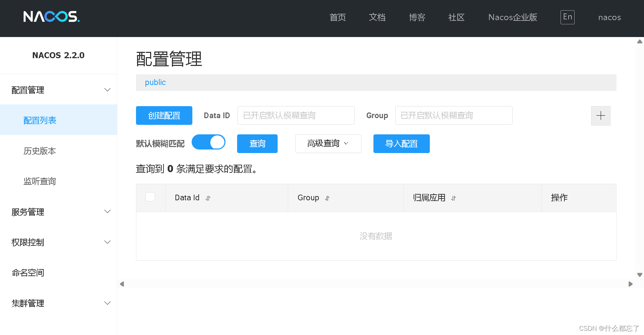The width and height of the screenshot is (644, 335).
Task: Collapse the 配置管理 sidebar menu
Action: (58, 90)
